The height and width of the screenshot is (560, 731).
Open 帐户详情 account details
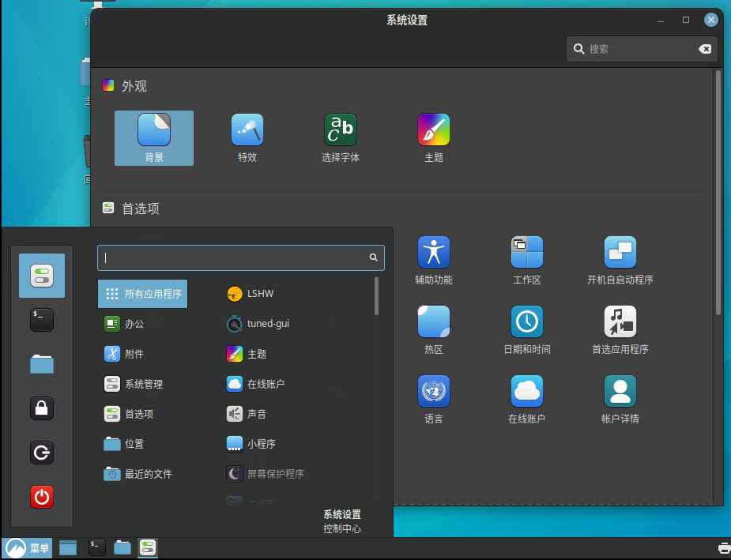[620, 399]
